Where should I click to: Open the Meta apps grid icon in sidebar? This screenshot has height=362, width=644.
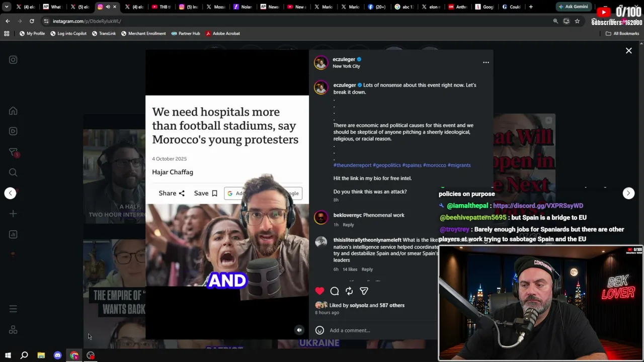click(x=13, y=330)
